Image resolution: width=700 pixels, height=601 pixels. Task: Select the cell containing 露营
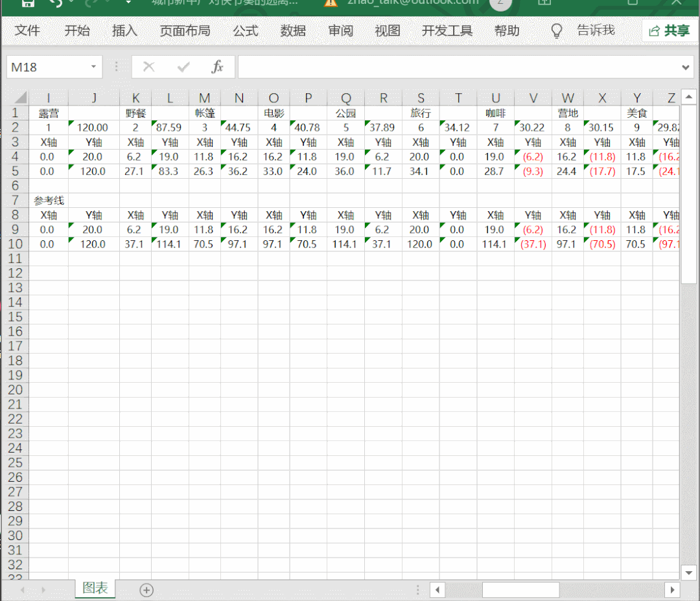(48, 113)
